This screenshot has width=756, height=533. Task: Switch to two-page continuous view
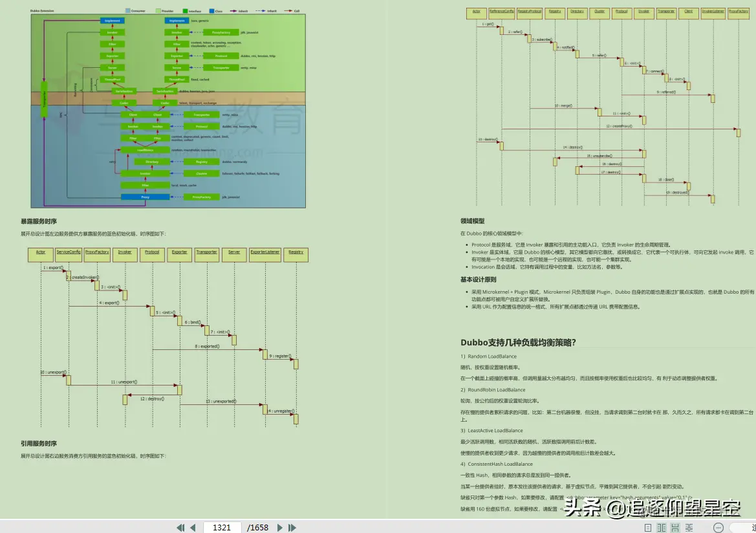click(x=689, y=528)
